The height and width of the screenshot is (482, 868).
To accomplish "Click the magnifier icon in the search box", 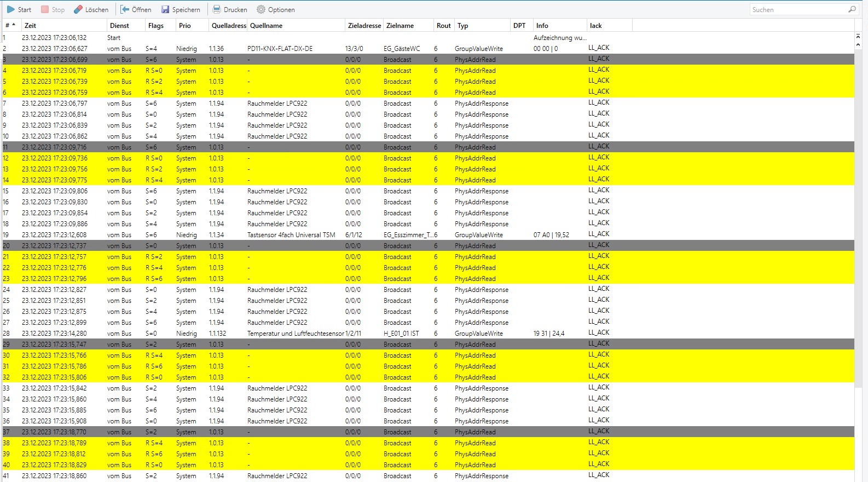I will coord(852,9).
